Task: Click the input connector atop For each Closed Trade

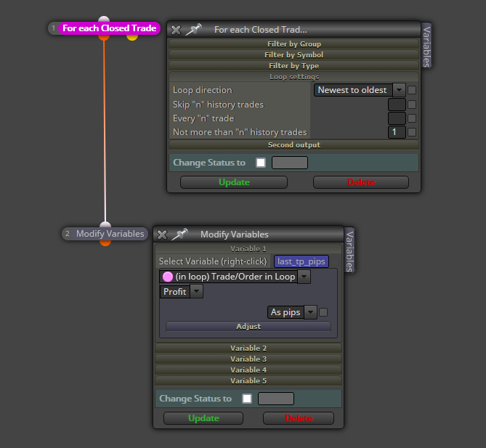Action: point(104,19)
